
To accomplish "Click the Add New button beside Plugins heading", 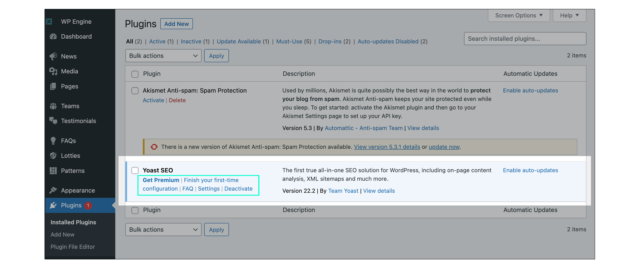I will (x=176, y=24).
